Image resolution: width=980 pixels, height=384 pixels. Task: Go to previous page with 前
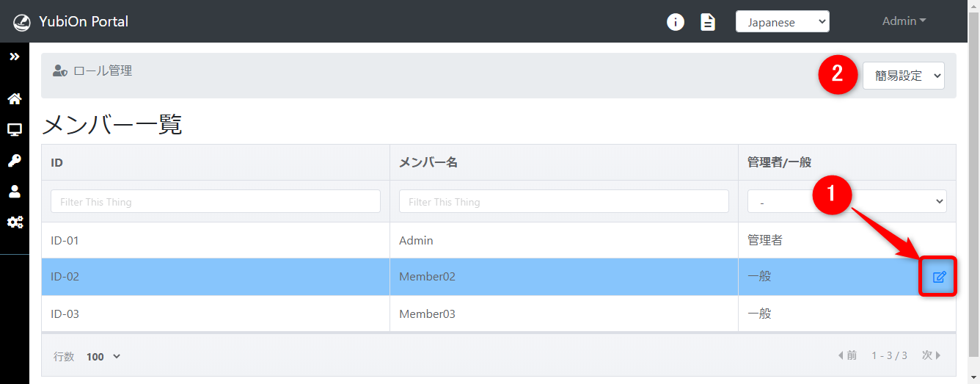coord(847,355)
